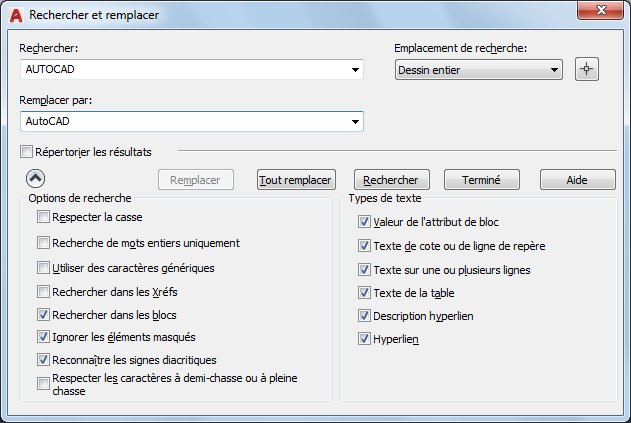
Task: Enable Répertorier les résultats checkbox
Action: tap(27, 152)
